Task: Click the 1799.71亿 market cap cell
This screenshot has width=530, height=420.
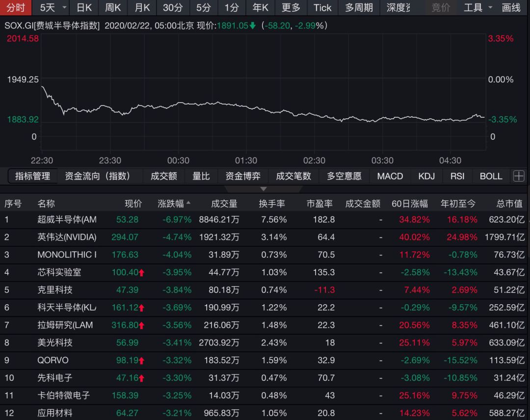Action: click(504, 237)
